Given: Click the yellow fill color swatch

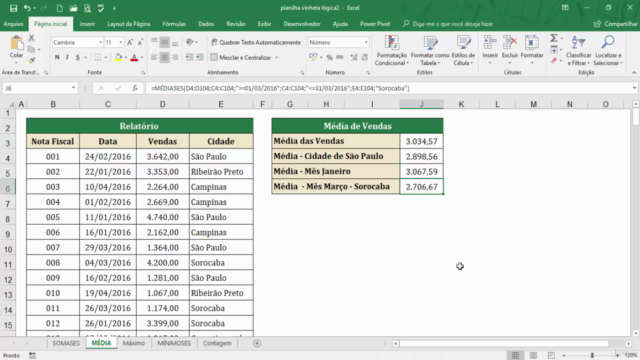Looking at the screenshot, I should click(x=118, y=58).
